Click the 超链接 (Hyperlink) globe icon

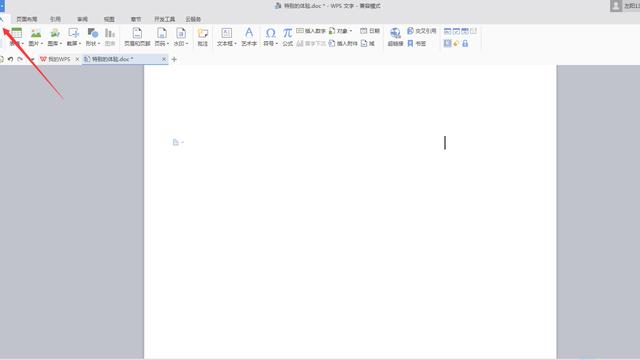coord(395,33)
